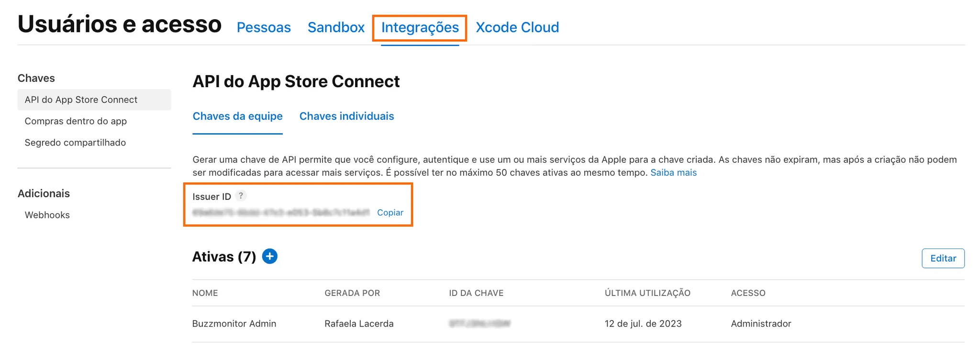Select the Integrações tab

[420, 27]
